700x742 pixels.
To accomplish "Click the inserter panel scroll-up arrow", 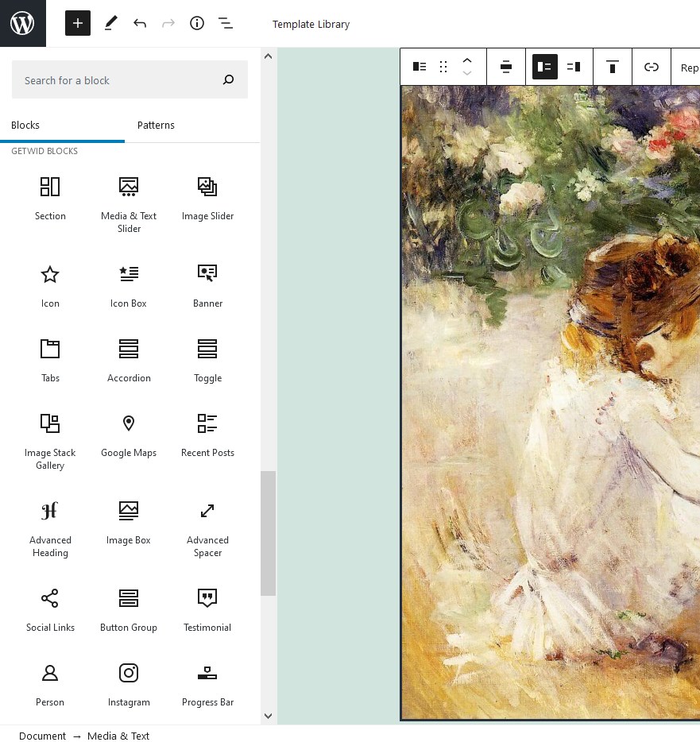I will pyautogui.click(x=268, y=56).
